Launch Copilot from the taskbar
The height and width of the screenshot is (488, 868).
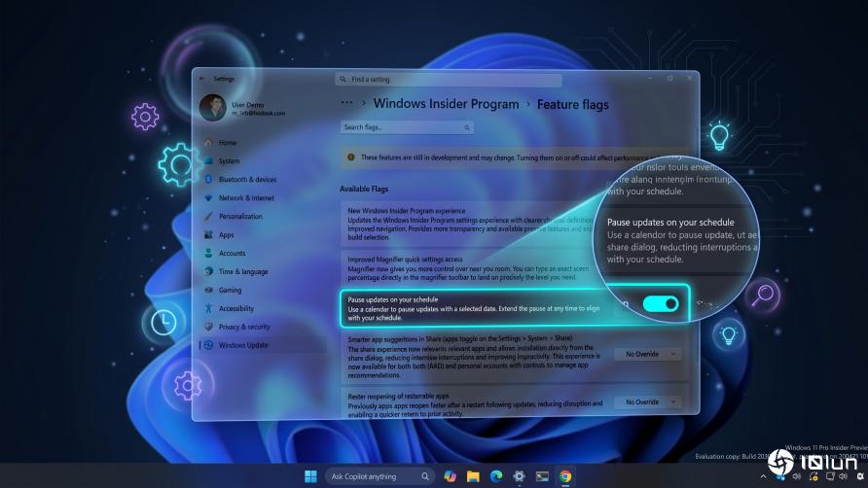point(450,476)
